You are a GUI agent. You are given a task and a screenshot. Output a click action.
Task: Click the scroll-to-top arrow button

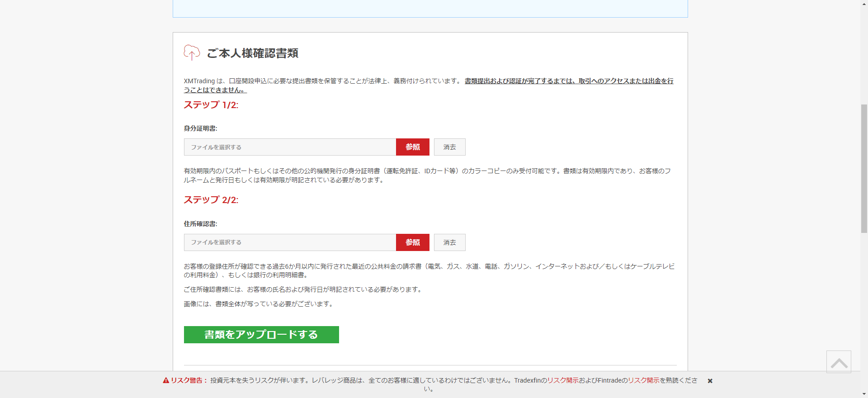point(839,362)
